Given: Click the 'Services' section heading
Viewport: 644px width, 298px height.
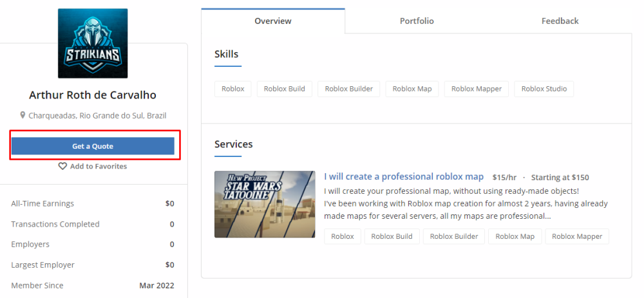Looking at the screenshot, I should [x=234, y=144].
